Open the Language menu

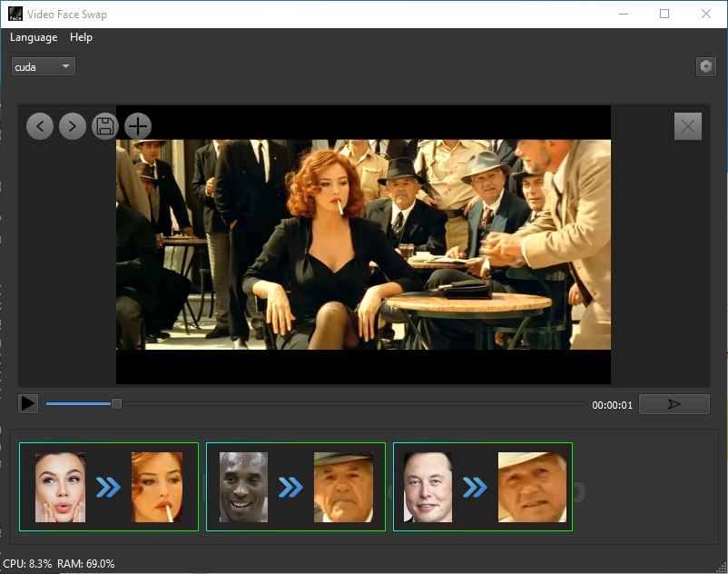click(34, 37)
